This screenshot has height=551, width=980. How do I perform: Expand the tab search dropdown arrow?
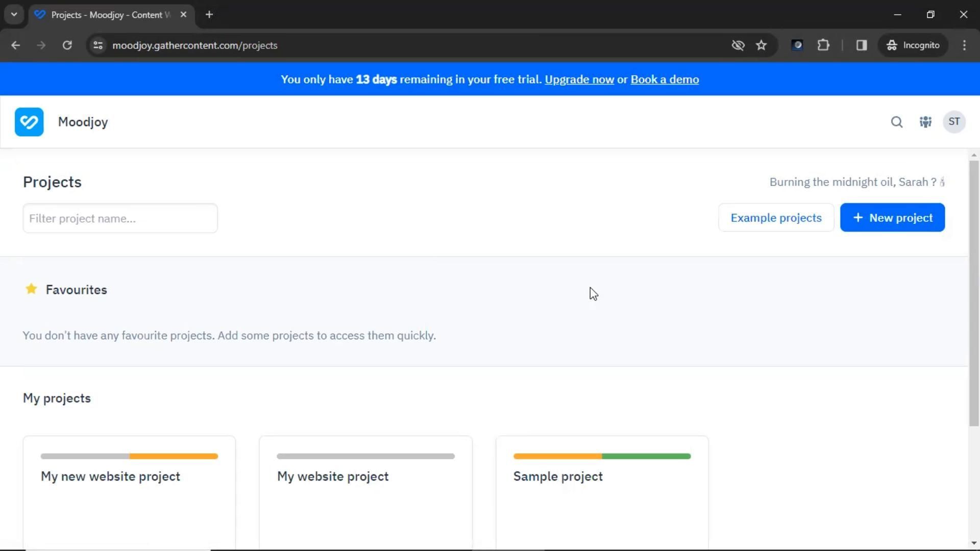point(14,14)
